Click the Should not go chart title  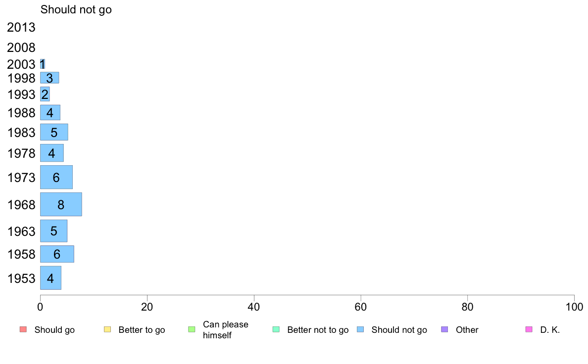click(x=76, y=9)
